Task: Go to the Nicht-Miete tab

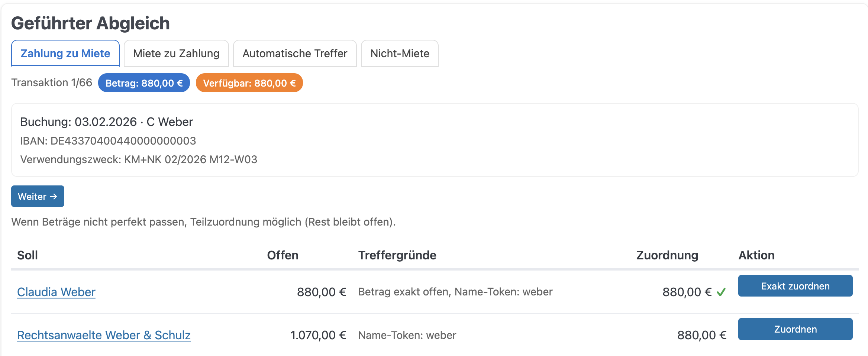Action: pos(400,54)
